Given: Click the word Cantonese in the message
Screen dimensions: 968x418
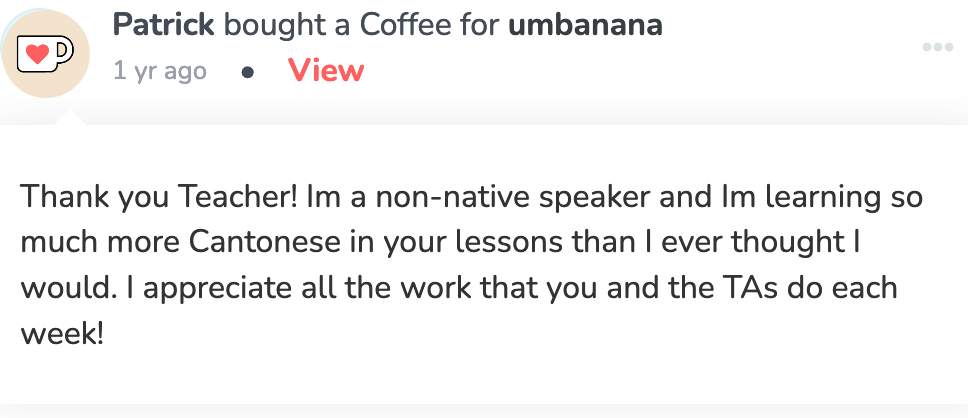Looking at the screenshot, I should pos(265,243).
